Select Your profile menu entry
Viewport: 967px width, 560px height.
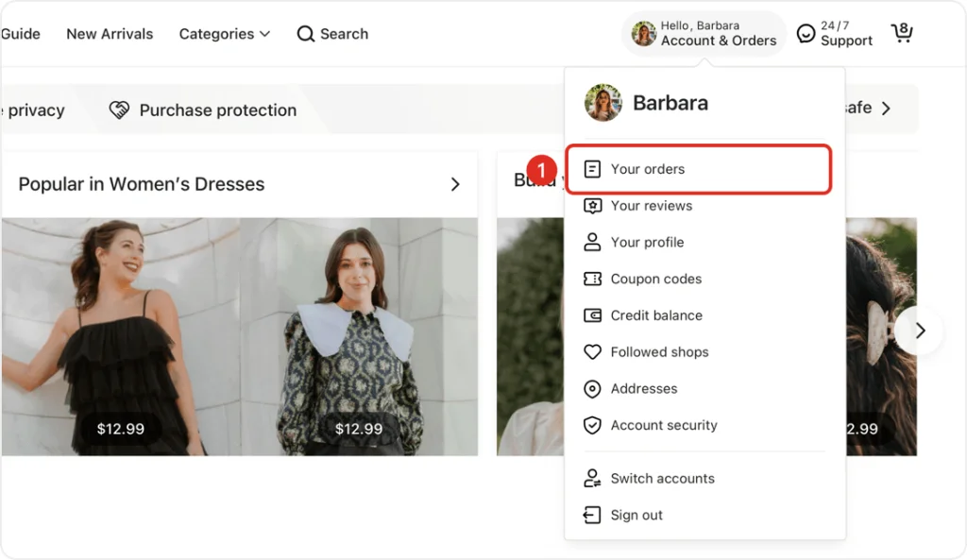[647, 243]
